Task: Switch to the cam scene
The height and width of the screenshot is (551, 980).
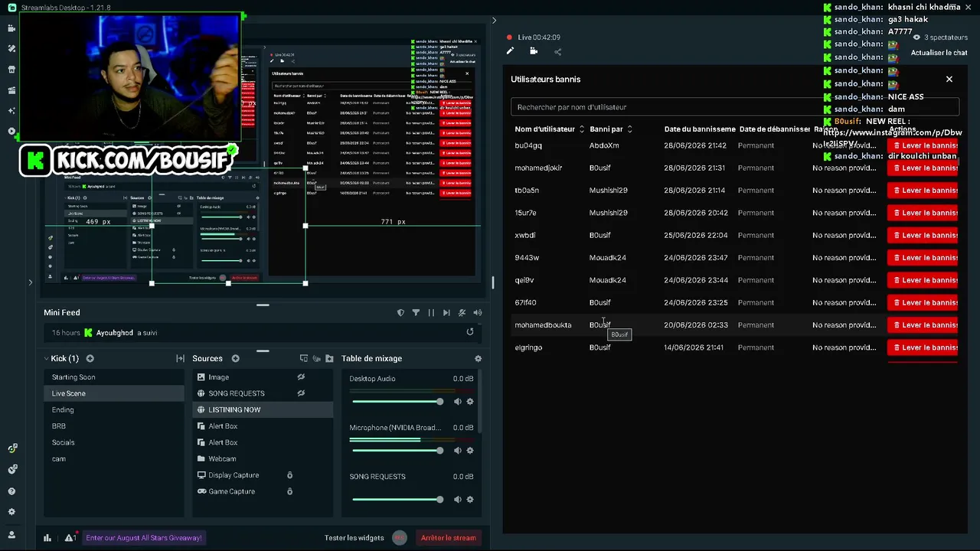Action: click(114, 458)
